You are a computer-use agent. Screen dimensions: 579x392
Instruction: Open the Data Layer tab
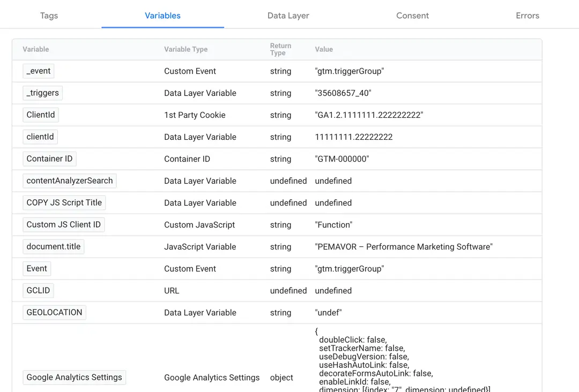pos(288,16)
